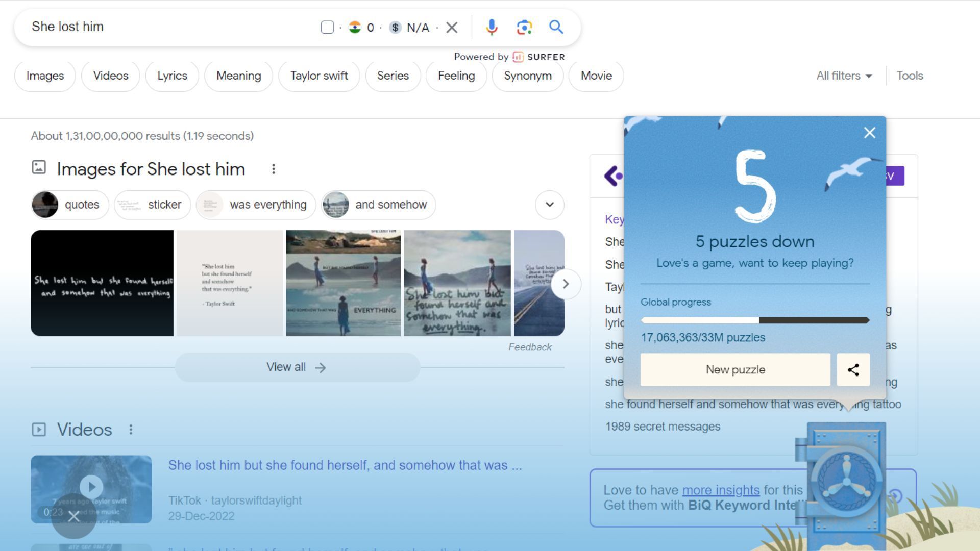This screenshot has height=551, width=980.
Task: Open three-dot menu beside Images heading
Action: 274,169
